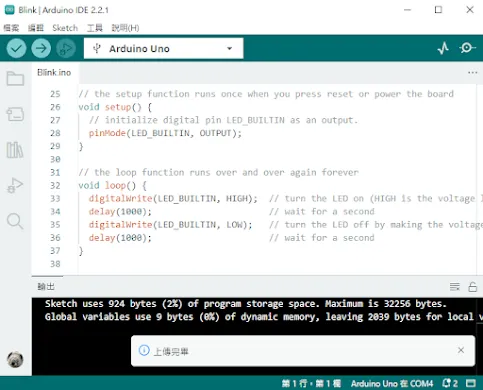Click line number 26 in the gutter
Image resolution: width=483 pixels, height=390 pixels.
pyautogui.click(x=55, y=107)
